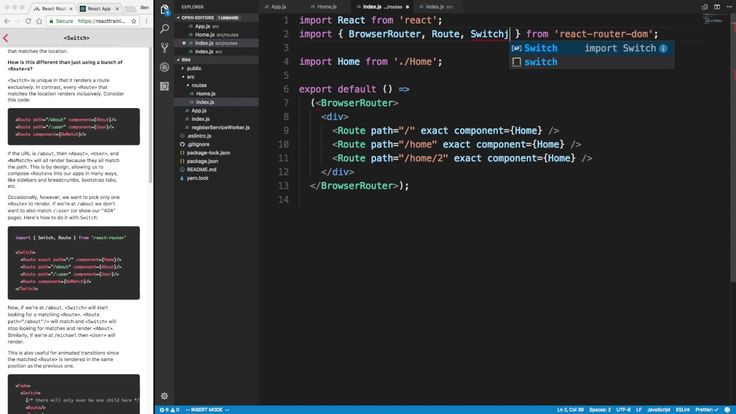Viewport: 736px width, 414px height.
Task: Click the feedback smiley in the status bar
Action: 727,410
